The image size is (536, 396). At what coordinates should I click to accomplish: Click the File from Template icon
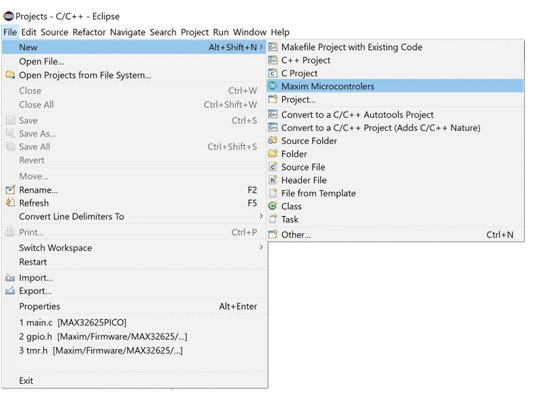pos(272,193)
